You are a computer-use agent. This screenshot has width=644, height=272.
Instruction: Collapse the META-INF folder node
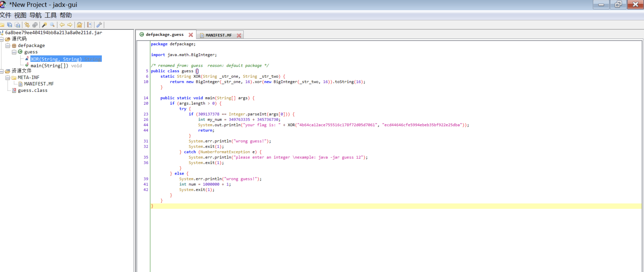point(8,77)
